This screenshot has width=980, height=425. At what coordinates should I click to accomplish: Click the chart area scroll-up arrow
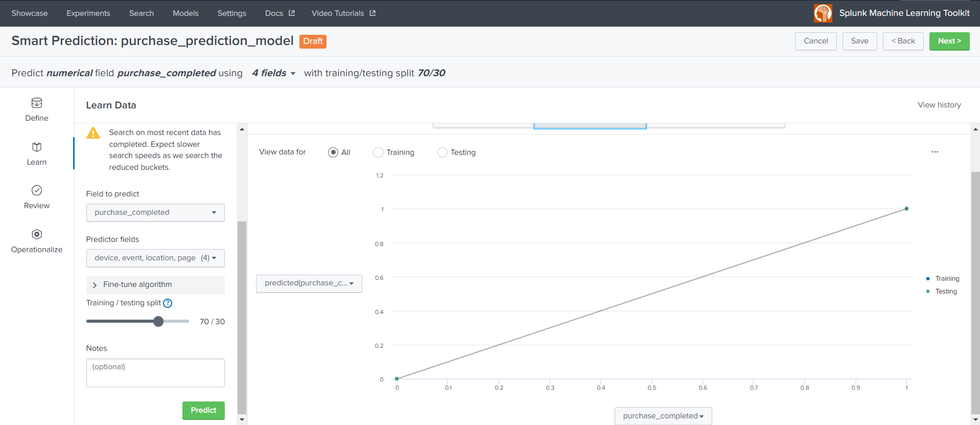[975, 129]
